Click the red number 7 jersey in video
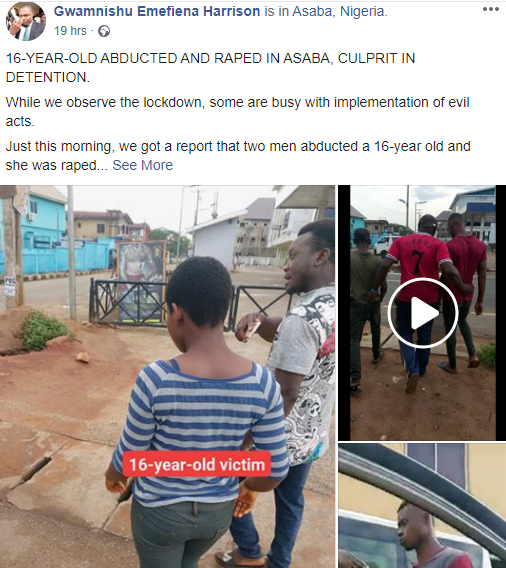The image size is (506, 568). [418, 264]
